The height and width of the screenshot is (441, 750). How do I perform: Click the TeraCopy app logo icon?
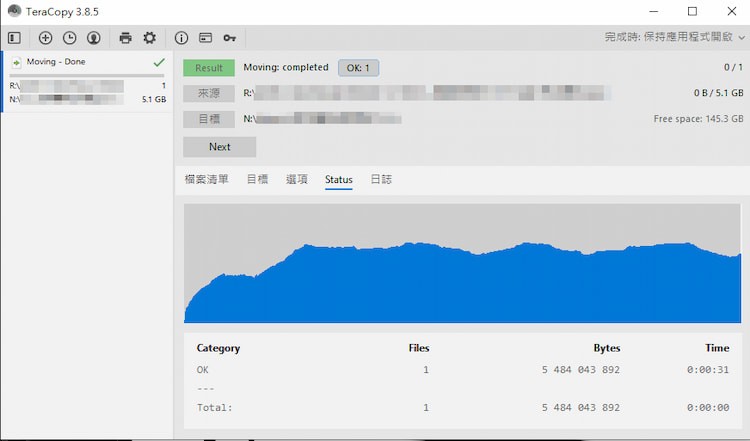coord(14,11)
